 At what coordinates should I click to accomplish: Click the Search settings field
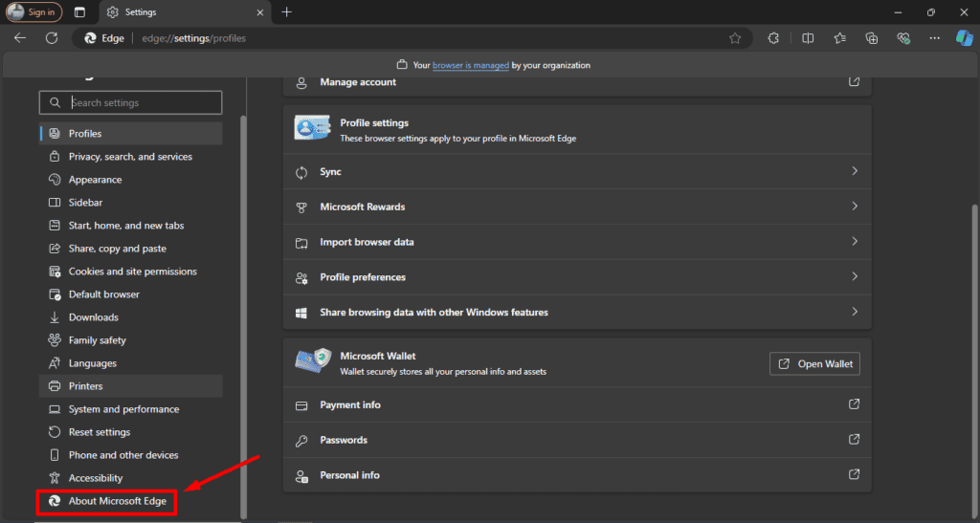[x=131, y=103]
